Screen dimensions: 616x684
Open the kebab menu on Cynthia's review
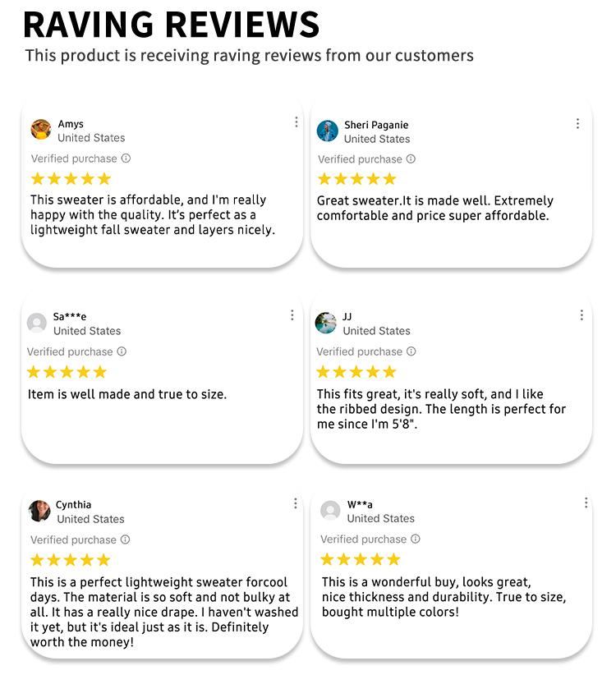point(296,503)
